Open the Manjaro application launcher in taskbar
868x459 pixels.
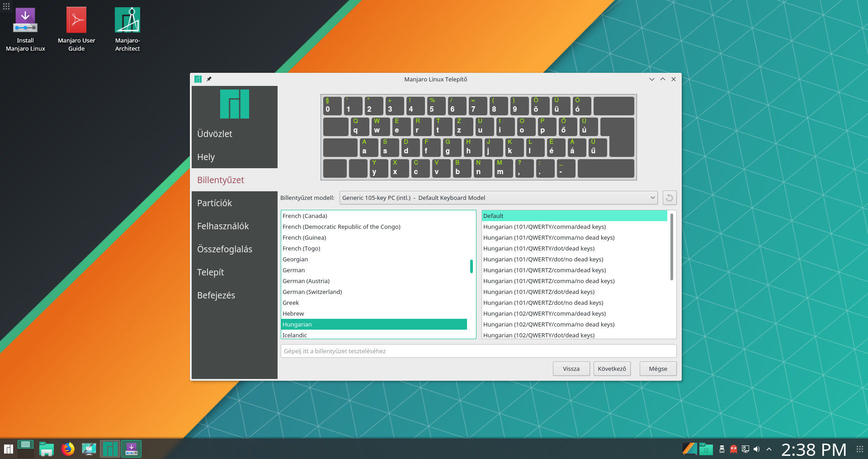coord(8,449)
